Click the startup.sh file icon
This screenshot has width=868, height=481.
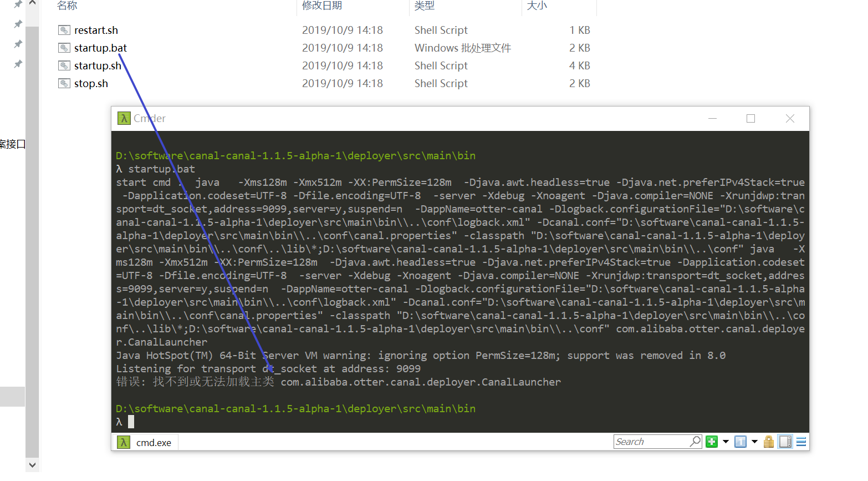click(64, 65)
